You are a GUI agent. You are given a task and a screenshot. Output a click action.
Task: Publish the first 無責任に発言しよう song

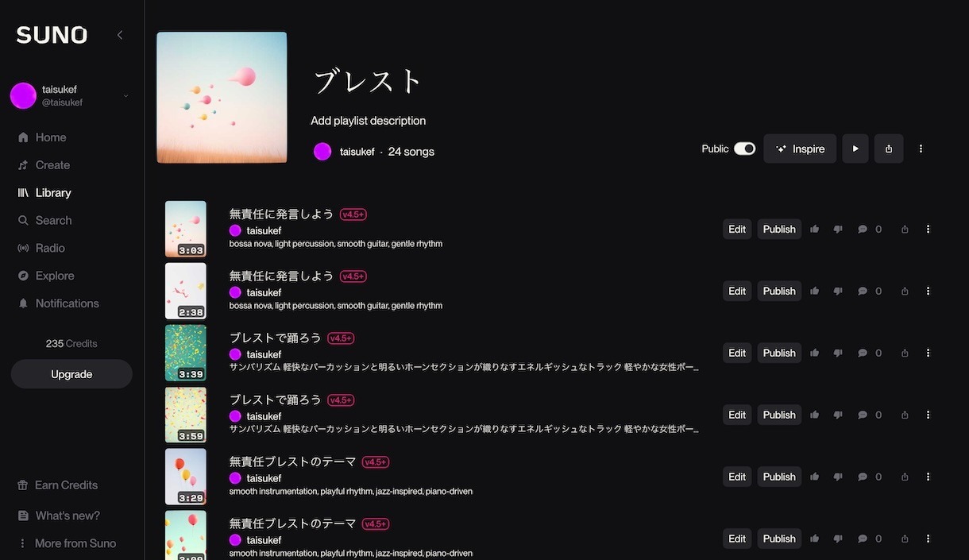[779, 230]
